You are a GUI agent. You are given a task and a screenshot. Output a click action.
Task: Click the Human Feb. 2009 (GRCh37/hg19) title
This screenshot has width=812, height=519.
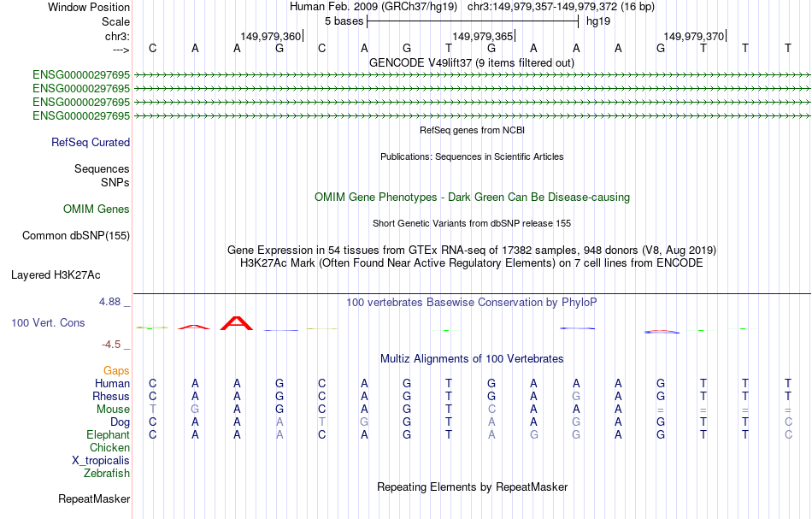click(374, 7)
